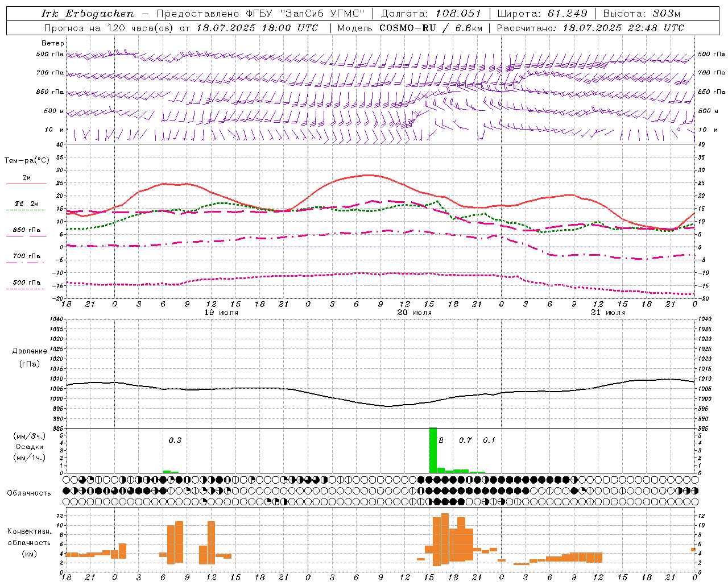Click the '20 июля' date label

click(x=415, y=313)
